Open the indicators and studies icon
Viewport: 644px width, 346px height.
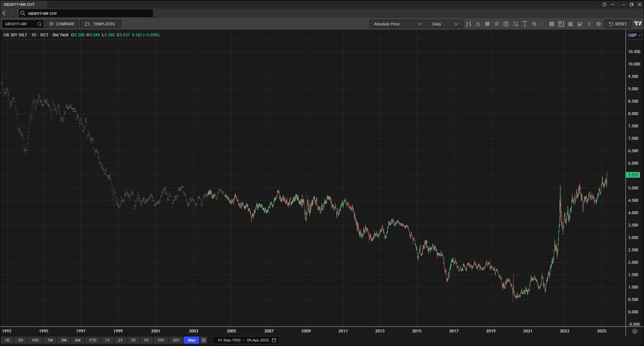[478, 24]
